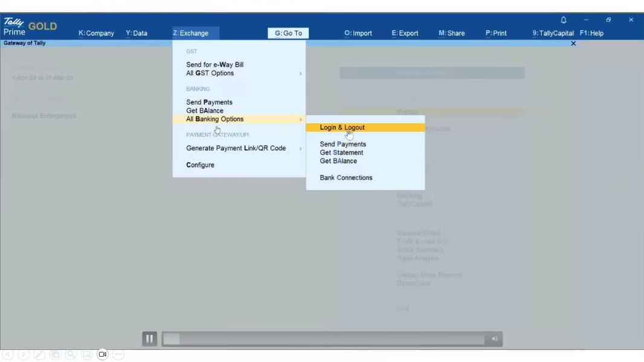Viewport: 644px width, 362px height.
Task: Select Send for e-Way Bill
Action: coord(215,65)
